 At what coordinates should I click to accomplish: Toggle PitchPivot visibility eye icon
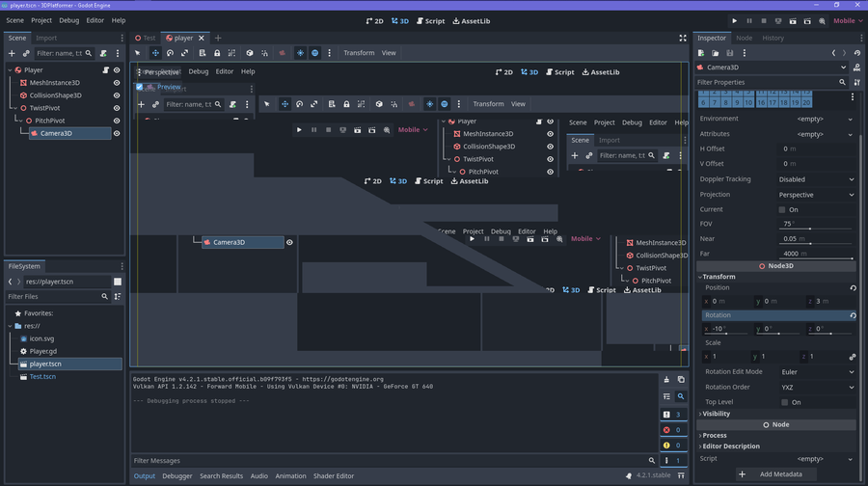(x=117, y=121)
